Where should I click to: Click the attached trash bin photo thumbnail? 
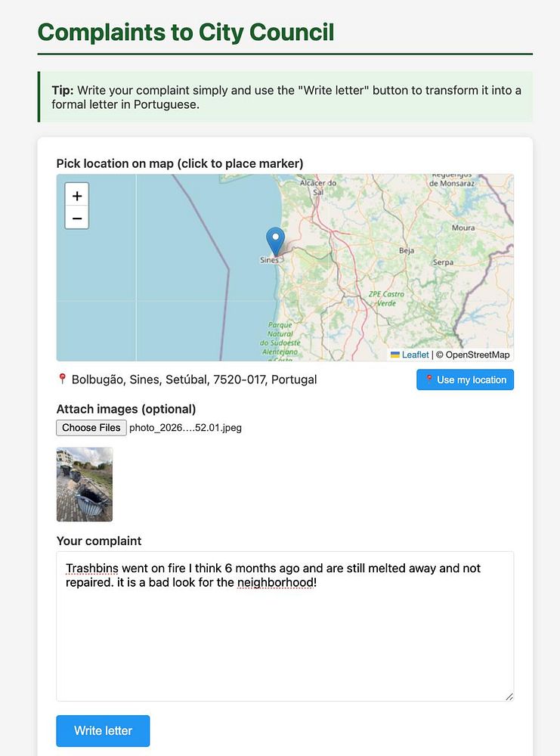coord(85,484)
